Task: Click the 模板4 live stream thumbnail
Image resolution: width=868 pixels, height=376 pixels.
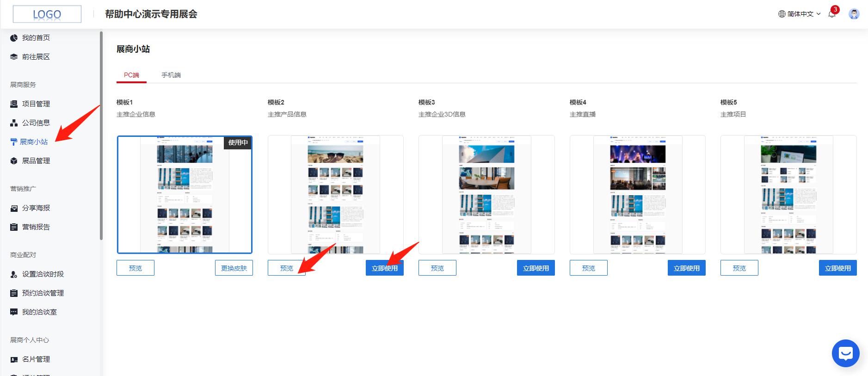Action: [637, 194]
